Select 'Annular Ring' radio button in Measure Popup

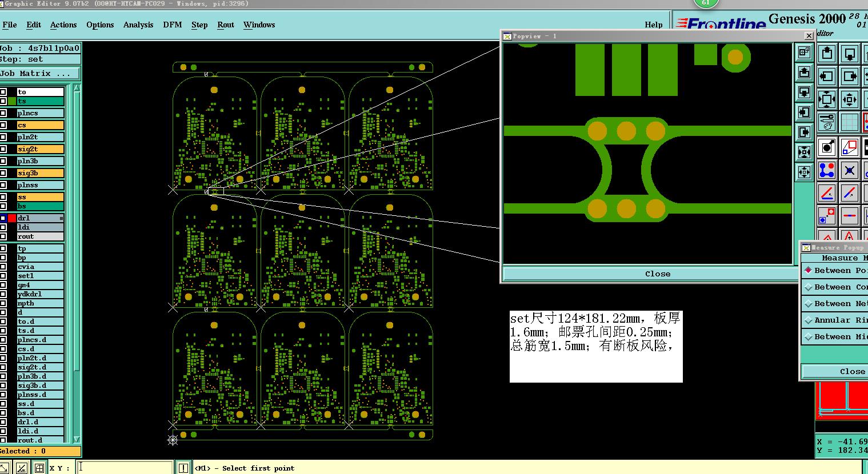coord(808,320)
